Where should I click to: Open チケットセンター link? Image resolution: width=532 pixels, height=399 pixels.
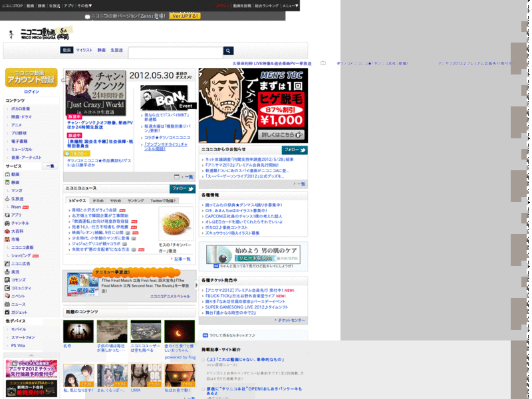pos(292,321)
